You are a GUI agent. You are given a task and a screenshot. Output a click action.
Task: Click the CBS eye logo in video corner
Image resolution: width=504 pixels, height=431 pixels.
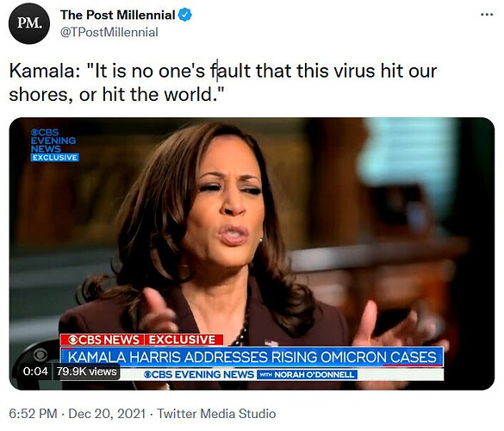coord(40,355)
